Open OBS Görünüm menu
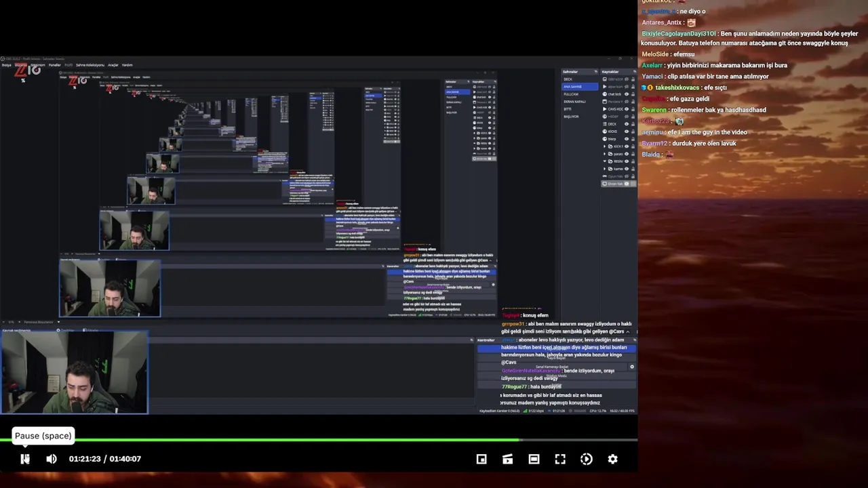Image resolution: width=868 pixels, height=488 pixels. point(38,65)
